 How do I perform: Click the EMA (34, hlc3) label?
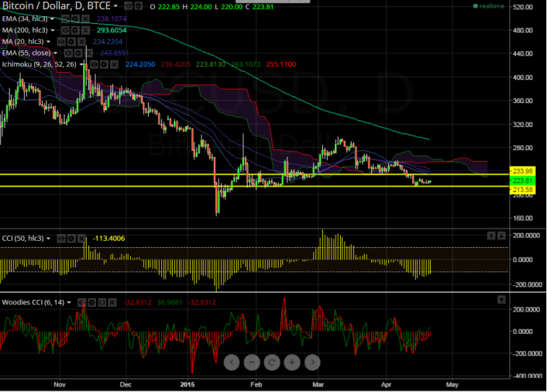[x=25, y=19]
